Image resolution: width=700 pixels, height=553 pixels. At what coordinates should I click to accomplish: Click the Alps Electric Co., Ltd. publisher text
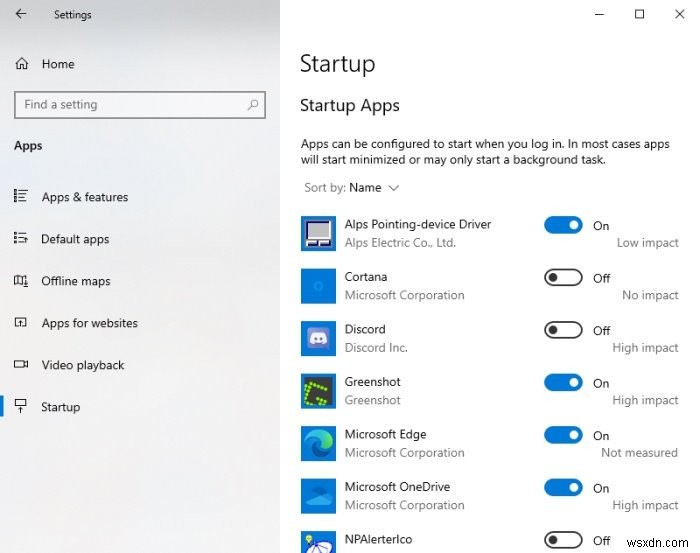click(x=400, y=243)
